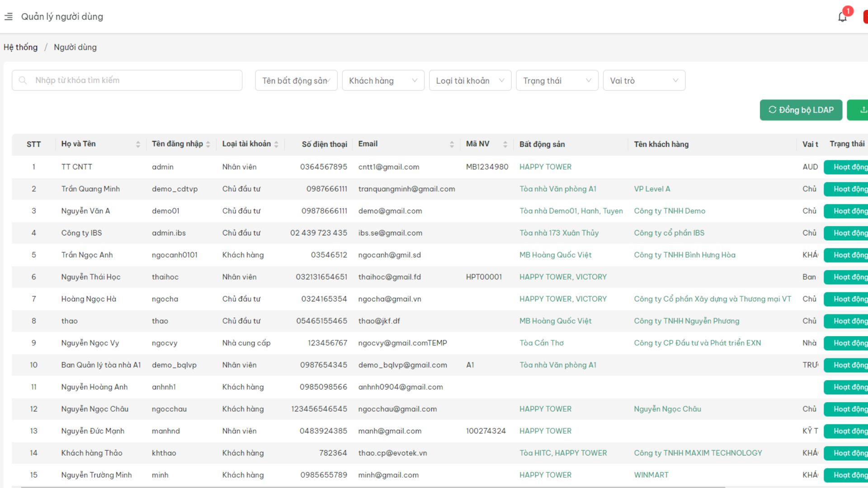
Task: Click Hoạt động status for Nguyễn Hoàng Anh
Action: (x=846, y=387)
